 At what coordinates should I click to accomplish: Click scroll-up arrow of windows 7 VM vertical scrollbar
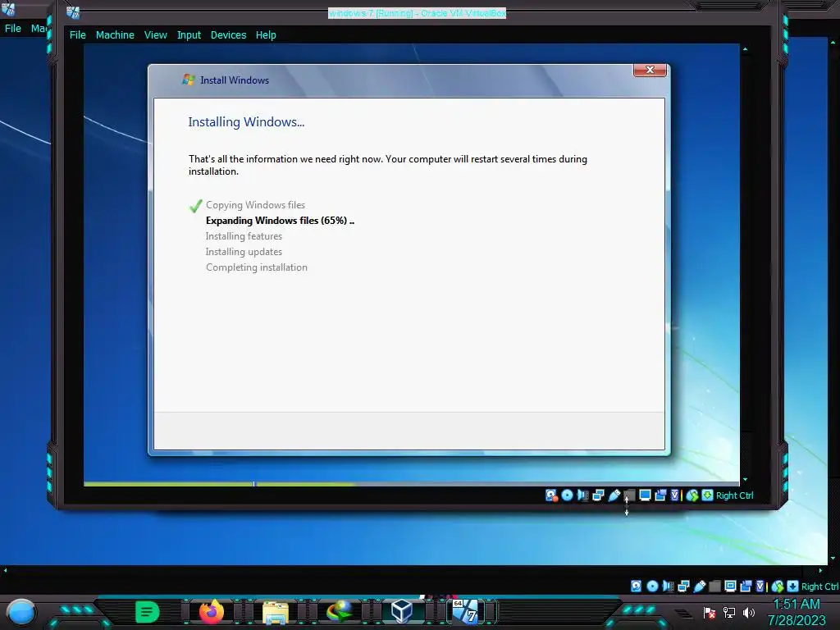click(745, 48)
